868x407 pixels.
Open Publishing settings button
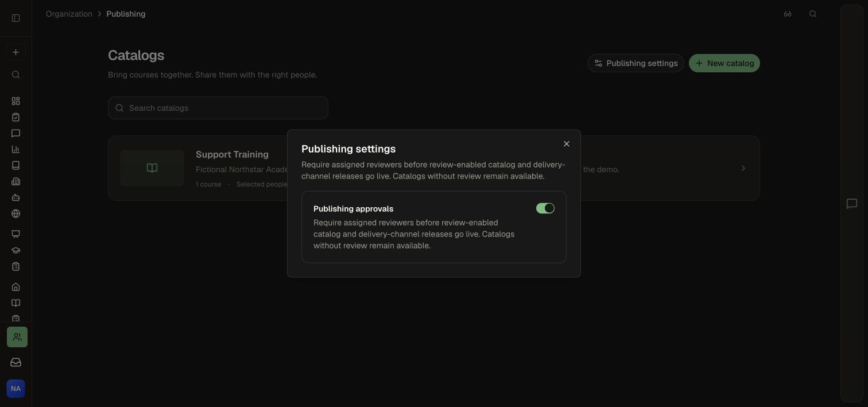(x=636, y=63)
